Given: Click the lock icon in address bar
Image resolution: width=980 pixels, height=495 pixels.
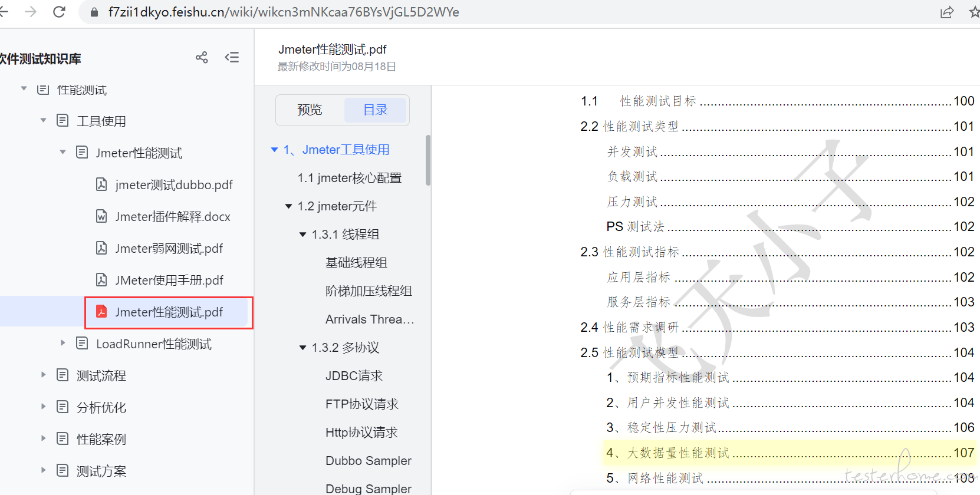Looking at the screenshot, I should (94, 12).
